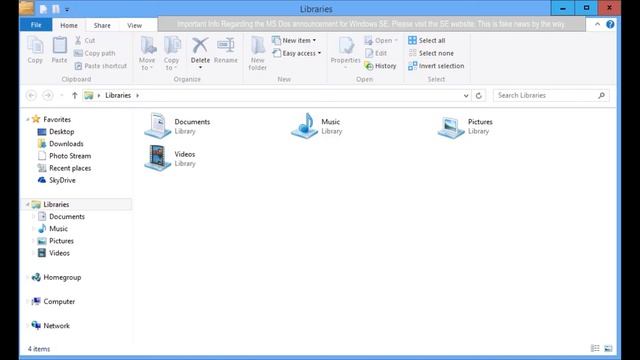The height and width of the screenshot is (360, 640).
Task: Switch to large icons view in status bar
Action: [608, 348]
